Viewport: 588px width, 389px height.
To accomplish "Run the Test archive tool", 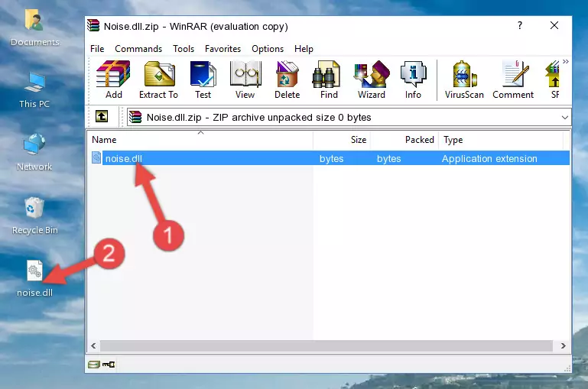I will [x=203, y=79].
